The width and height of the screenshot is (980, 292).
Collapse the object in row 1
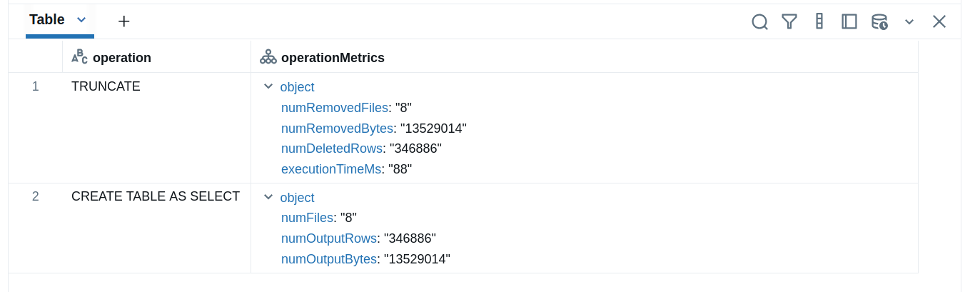click(x=268, y=86)
